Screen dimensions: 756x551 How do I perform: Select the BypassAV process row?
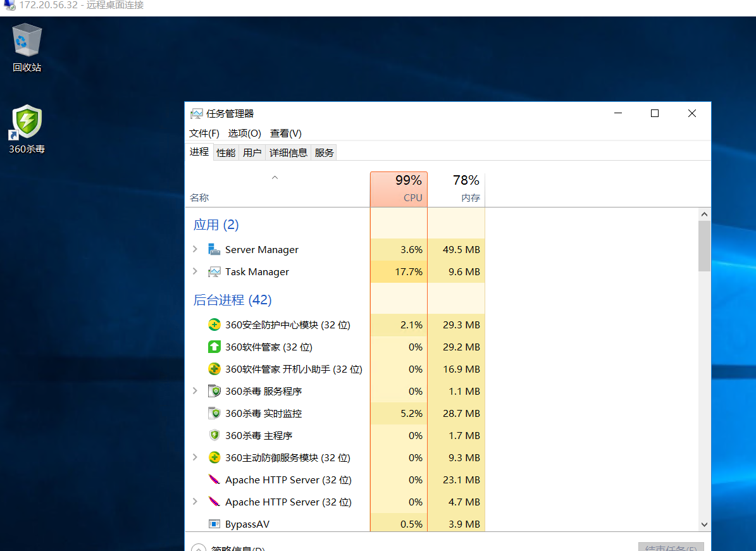pyautogui.click(x=335, y=524)
